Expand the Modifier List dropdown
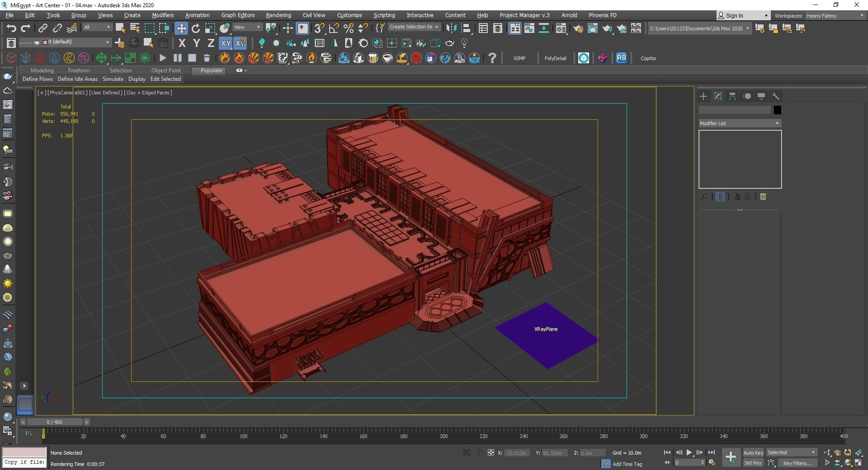The height and width of the screenshot is (470, 868). point(740,123)
